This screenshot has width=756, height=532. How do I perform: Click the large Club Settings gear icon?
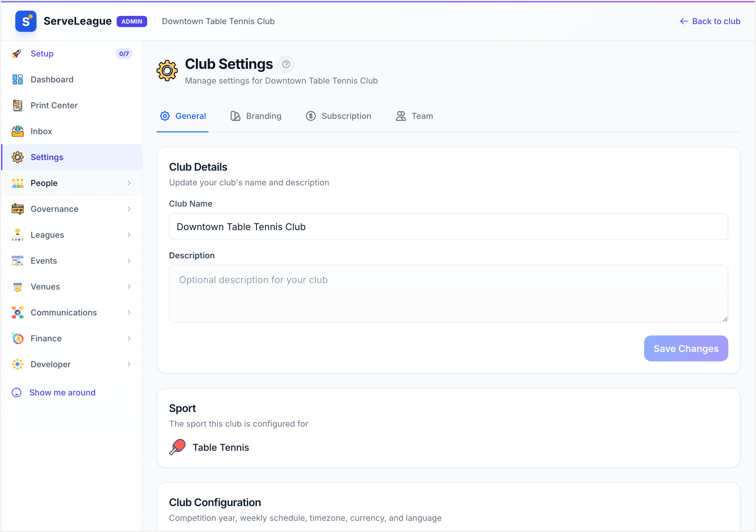[x=167, y=70]
